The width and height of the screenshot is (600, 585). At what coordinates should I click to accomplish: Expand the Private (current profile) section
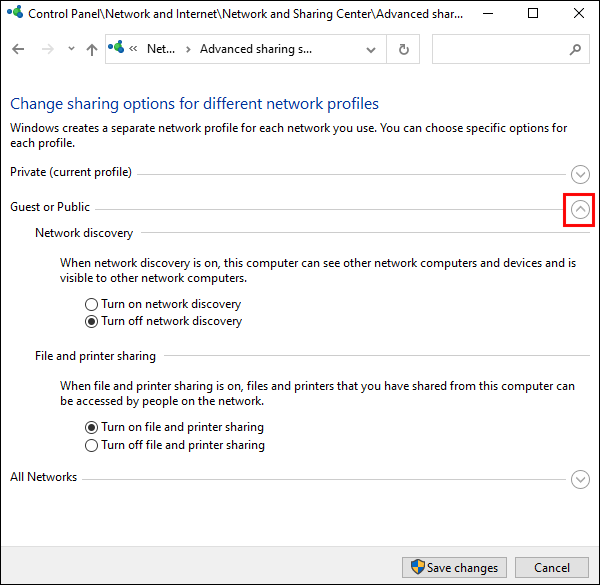click(580, 174)
